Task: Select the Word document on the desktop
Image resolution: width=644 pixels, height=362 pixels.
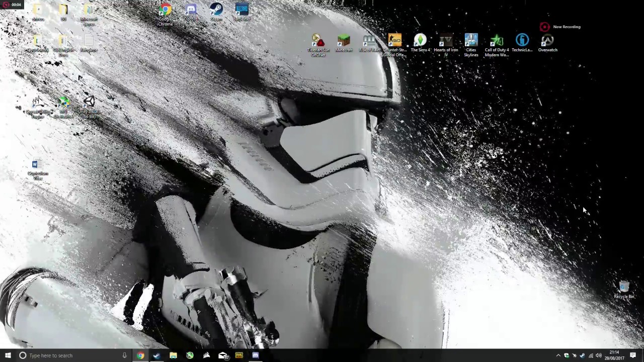Action: (x=38, y=169)
